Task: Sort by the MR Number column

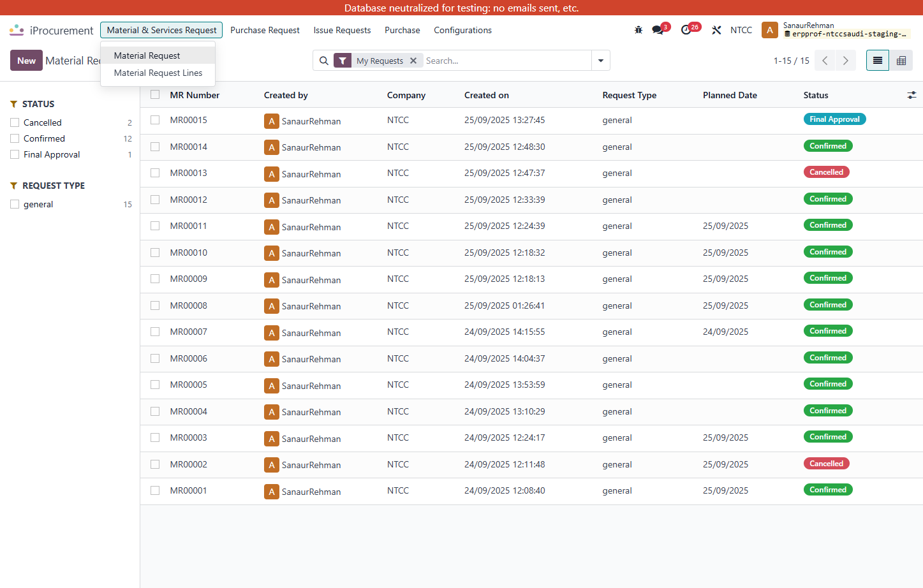Action: (x=195, y=95)
